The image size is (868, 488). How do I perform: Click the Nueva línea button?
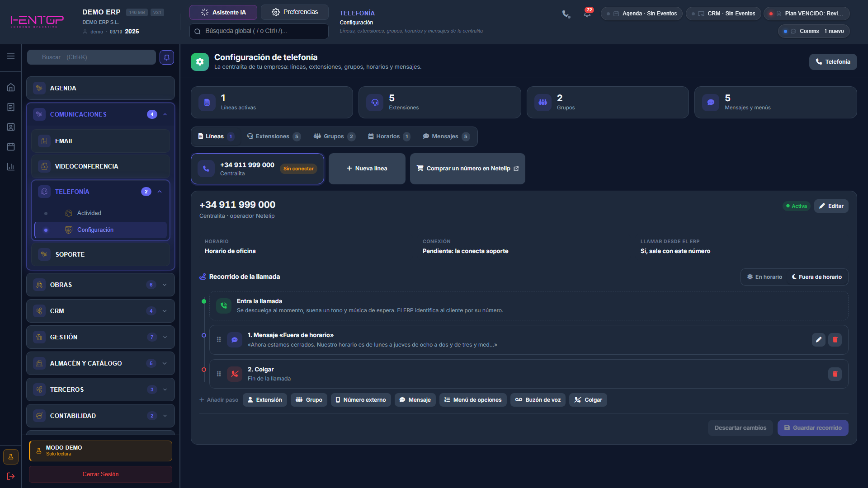(x=367, y=169)
